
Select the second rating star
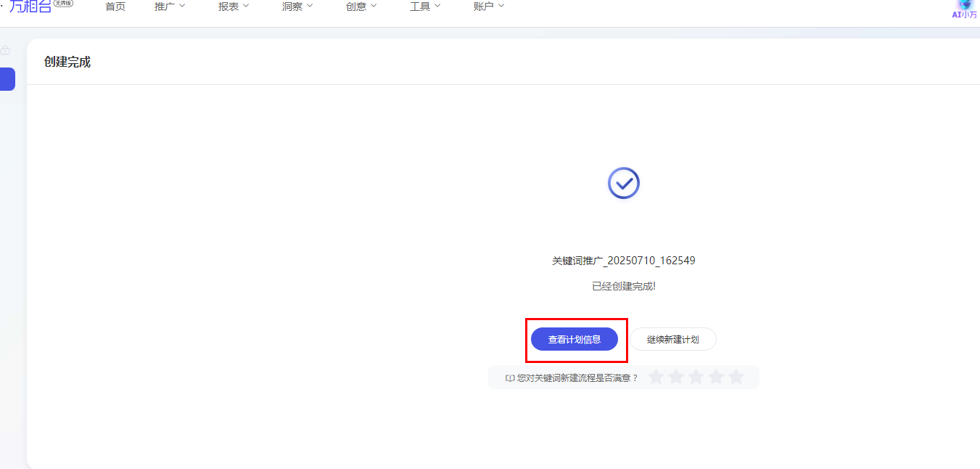click(x=676, y=377)
